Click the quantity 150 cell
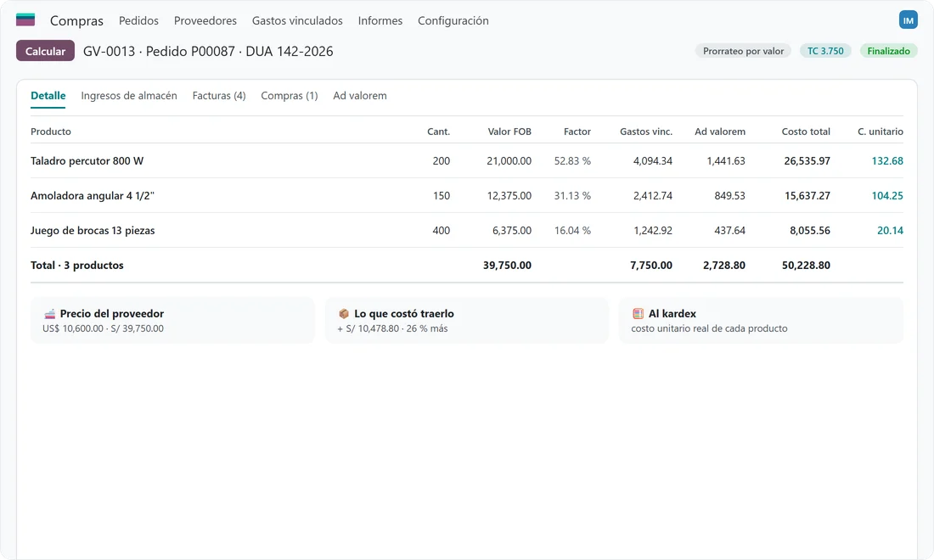Screen dimensions: 934x560 (x=442, y=196)
